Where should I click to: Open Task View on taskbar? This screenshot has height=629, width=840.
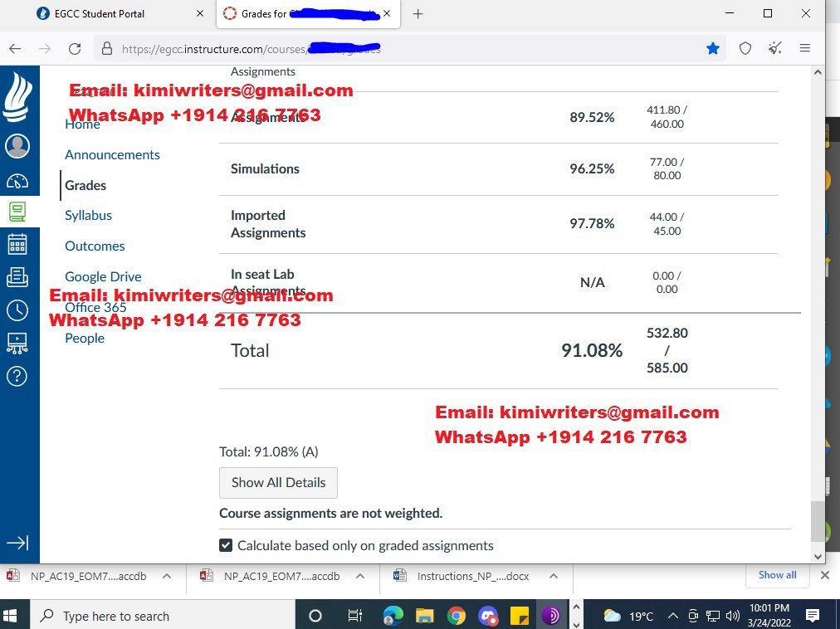[x=354, y=616]
